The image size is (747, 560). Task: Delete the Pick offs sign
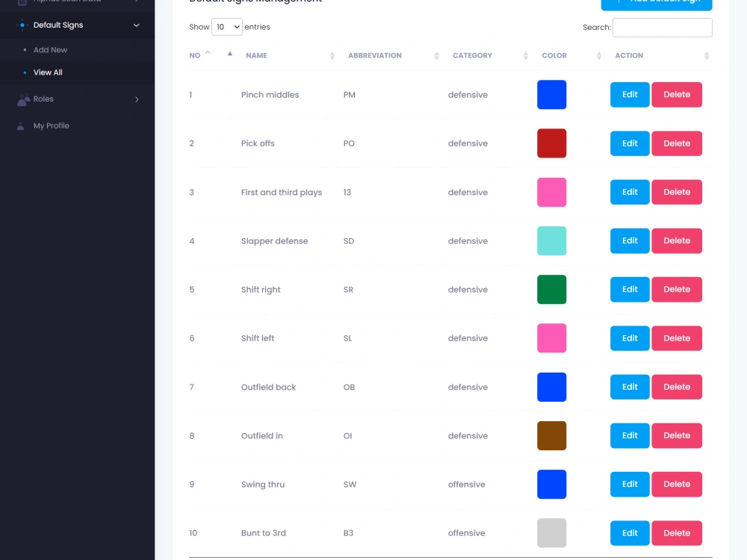[x=677, y=143]
